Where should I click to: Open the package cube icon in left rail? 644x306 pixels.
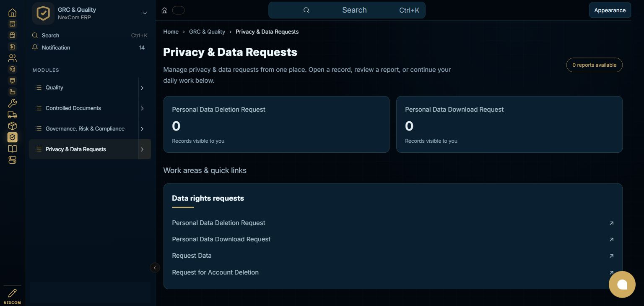point(13,126)
